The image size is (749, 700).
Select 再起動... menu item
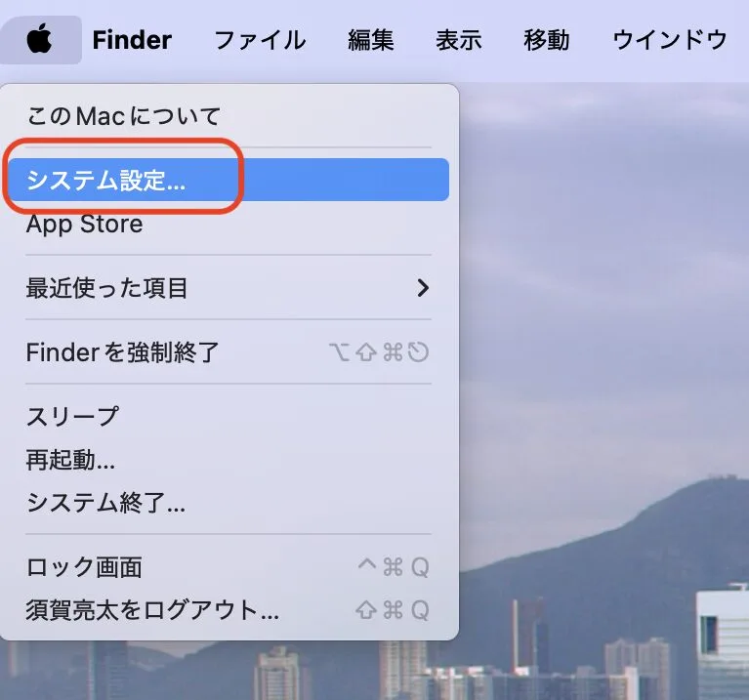click(229, 460)
